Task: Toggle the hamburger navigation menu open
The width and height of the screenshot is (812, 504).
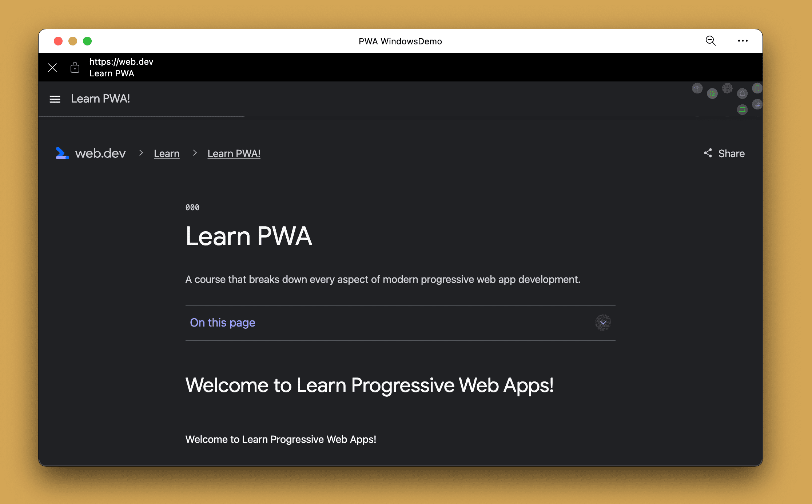Action: [55, 99]
